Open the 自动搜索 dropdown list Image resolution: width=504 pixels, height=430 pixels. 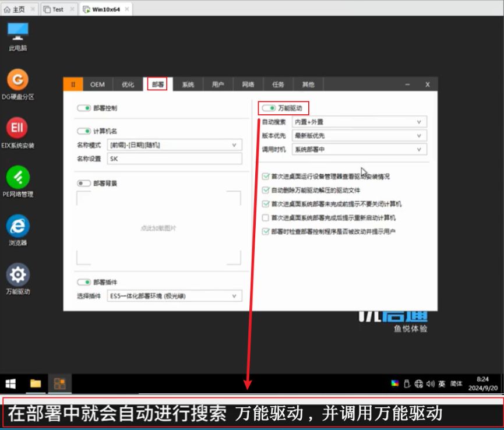(359, 122)
